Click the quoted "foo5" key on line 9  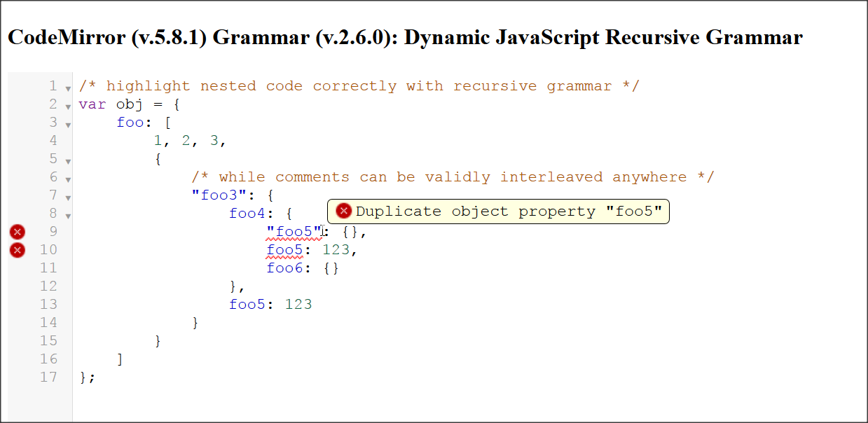(294, 232)
